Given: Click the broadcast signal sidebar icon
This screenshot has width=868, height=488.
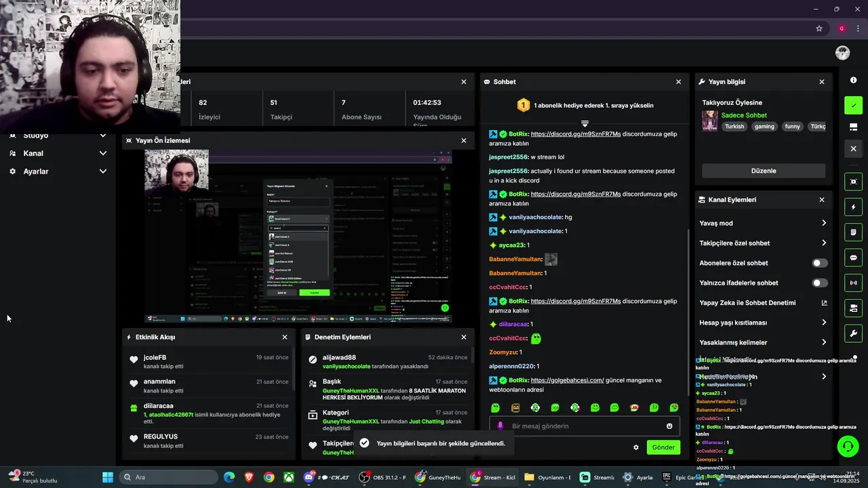Looking at the screenshot, I should [x=853, y=283].
